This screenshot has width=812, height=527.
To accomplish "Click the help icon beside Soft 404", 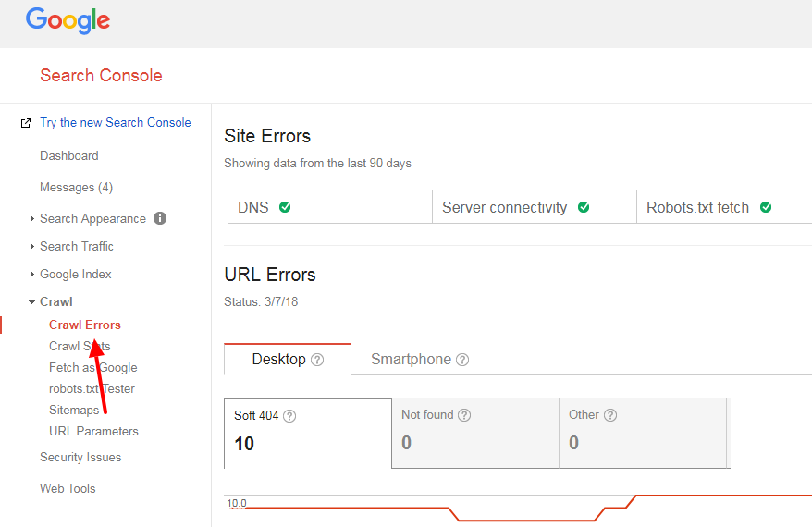I will coord(289,416).
